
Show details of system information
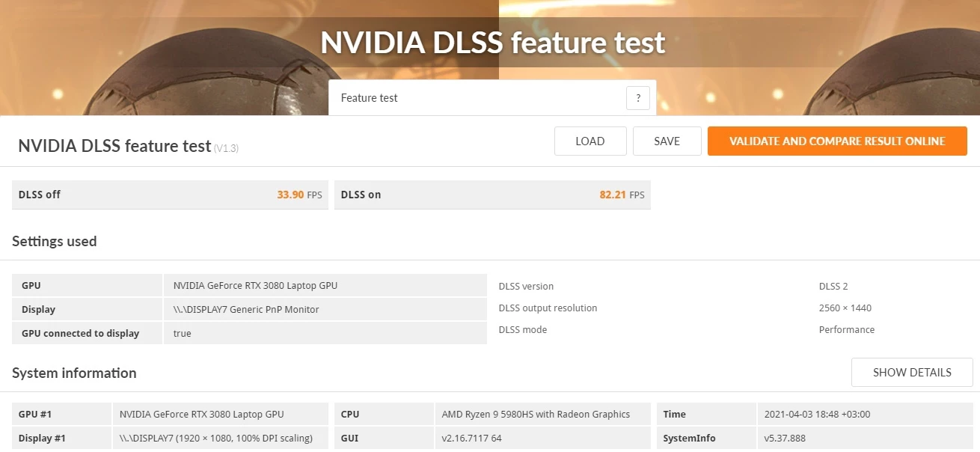912,373
